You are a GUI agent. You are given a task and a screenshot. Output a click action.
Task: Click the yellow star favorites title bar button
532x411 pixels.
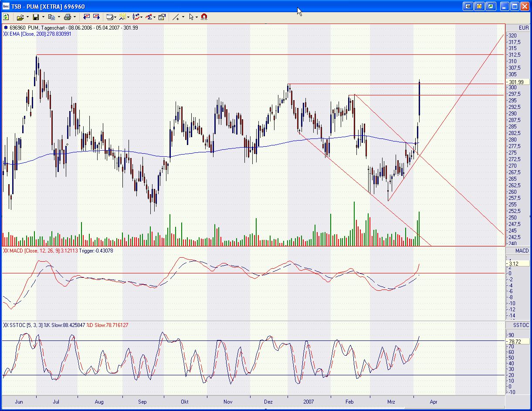pyautogui.click(x=479, y=7)
